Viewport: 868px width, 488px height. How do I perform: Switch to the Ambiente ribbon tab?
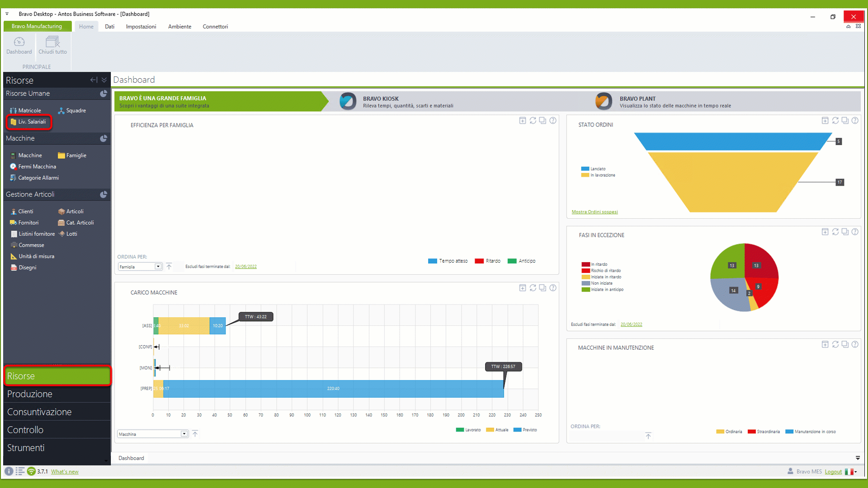coord(179,27)
